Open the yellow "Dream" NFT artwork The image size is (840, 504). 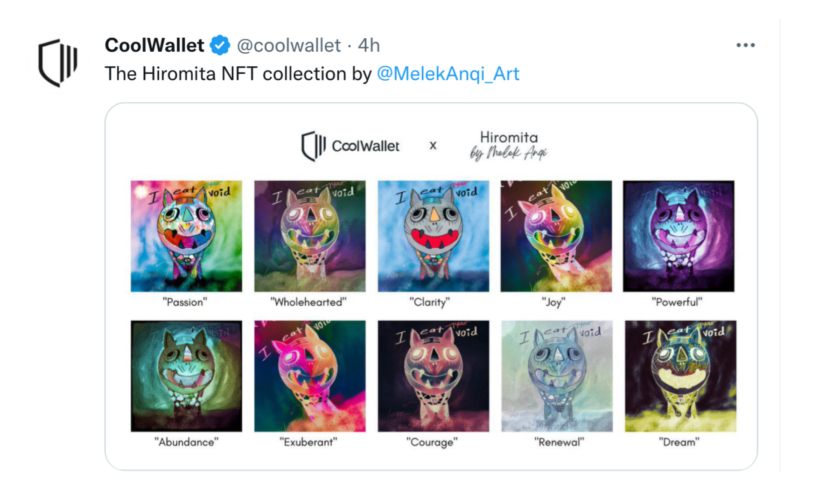[680, 376]
